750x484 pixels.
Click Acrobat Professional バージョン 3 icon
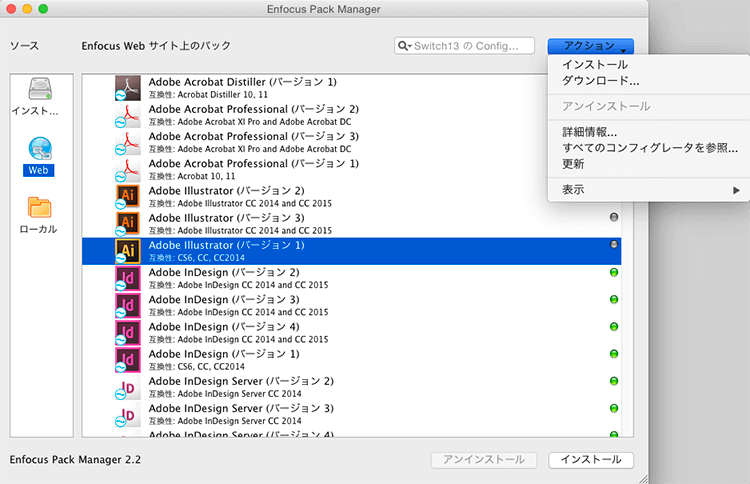coord(128,143)
